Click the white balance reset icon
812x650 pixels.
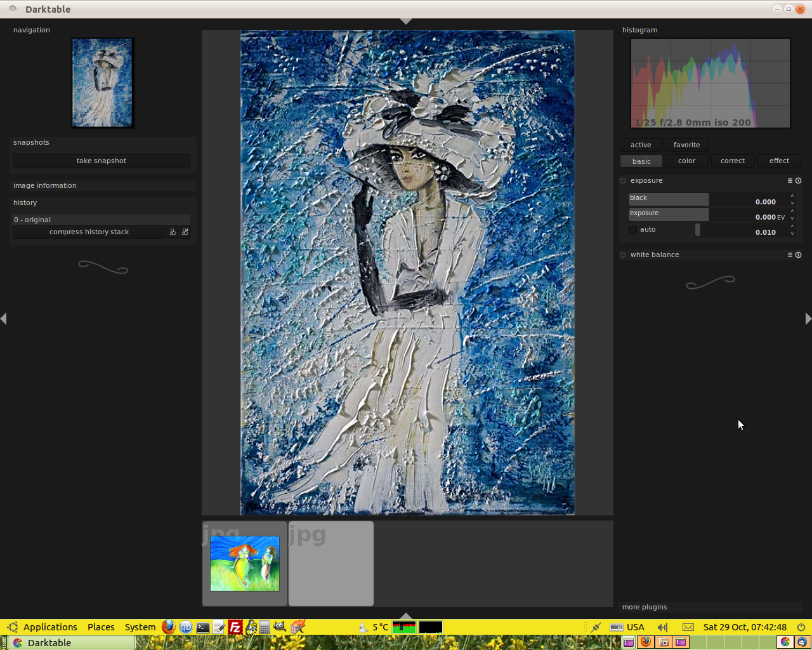[x=798, y=255]
